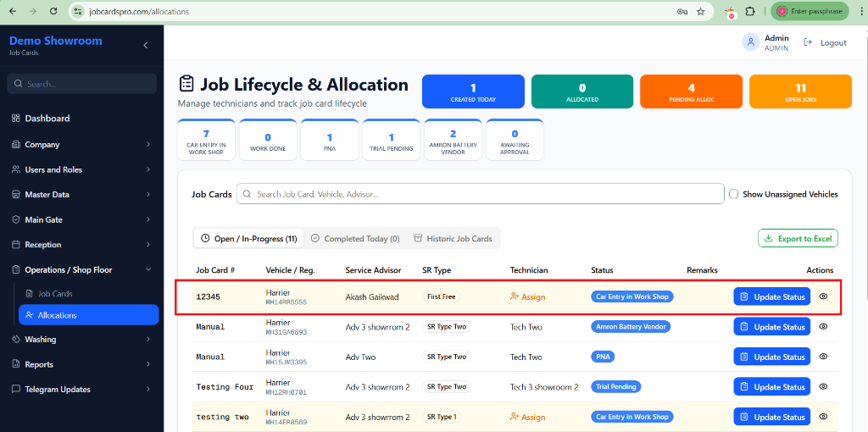This screenshot has width=868, height=432.
Task: Click the Admin user avatar icon
Action: click(x=750, y=42)
